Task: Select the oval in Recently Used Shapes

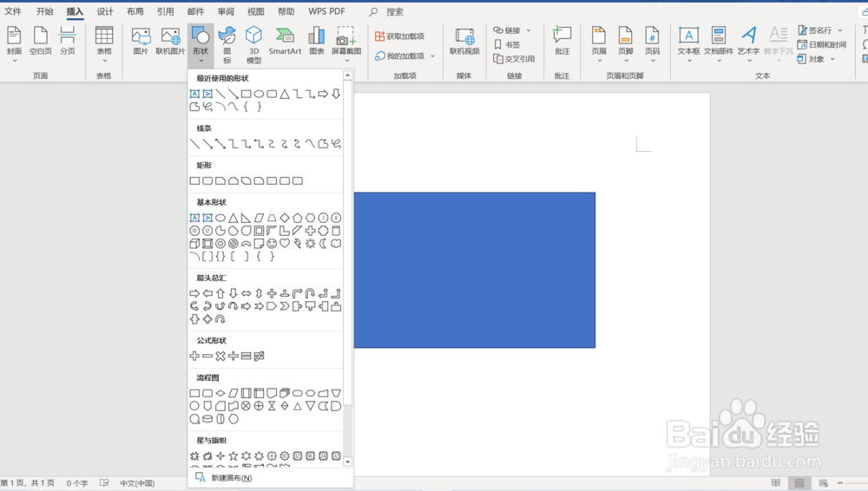Action: [259, 94]
